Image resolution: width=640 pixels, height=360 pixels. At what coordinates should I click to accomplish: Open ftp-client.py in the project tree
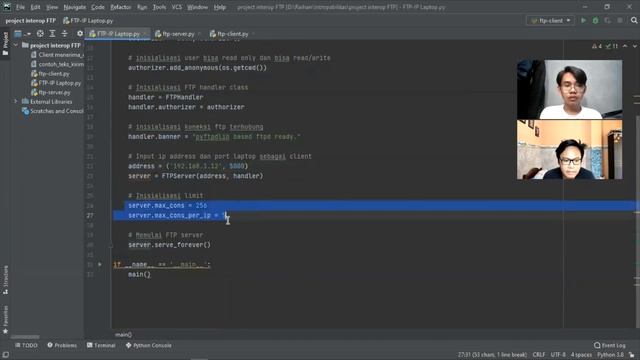coord(50,73)
